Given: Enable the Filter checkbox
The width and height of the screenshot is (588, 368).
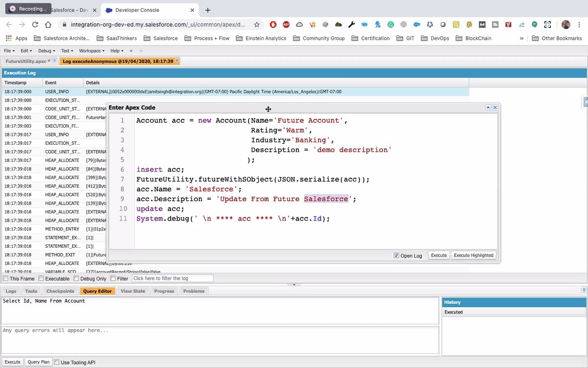Looking at the screenshot, I should [x=113, y=279].
